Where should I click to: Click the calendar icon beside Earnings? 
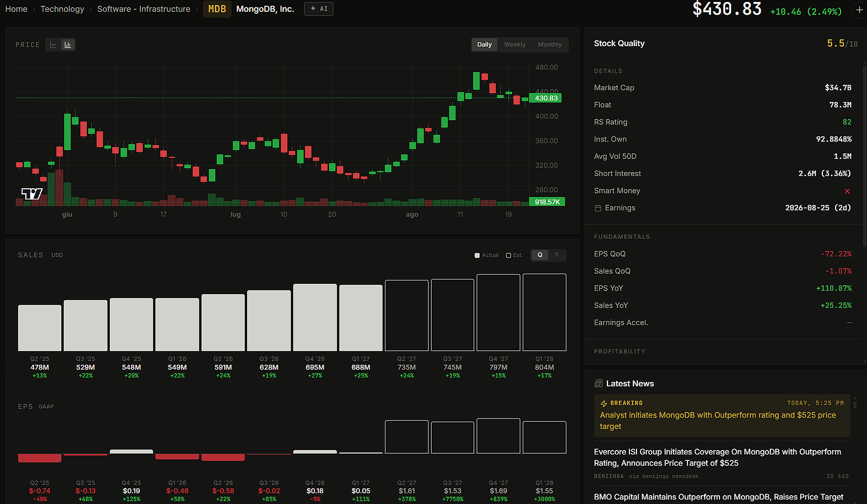tap(598, 208)
